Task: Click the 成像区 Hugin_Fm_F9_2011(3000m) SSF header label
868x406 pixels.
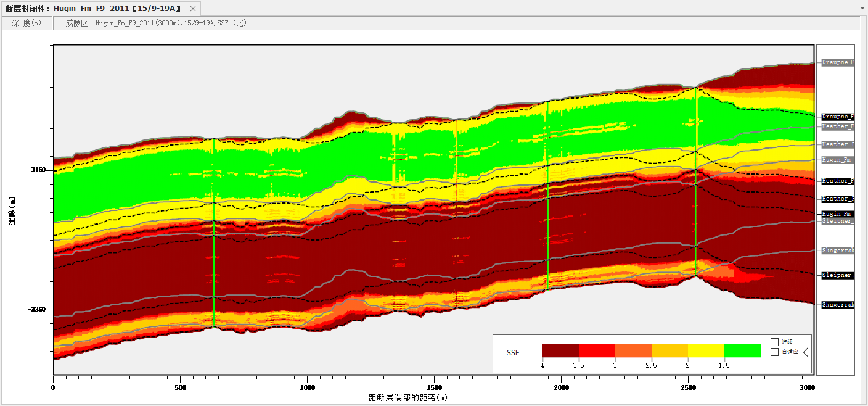Action: [x=156, y=23]
